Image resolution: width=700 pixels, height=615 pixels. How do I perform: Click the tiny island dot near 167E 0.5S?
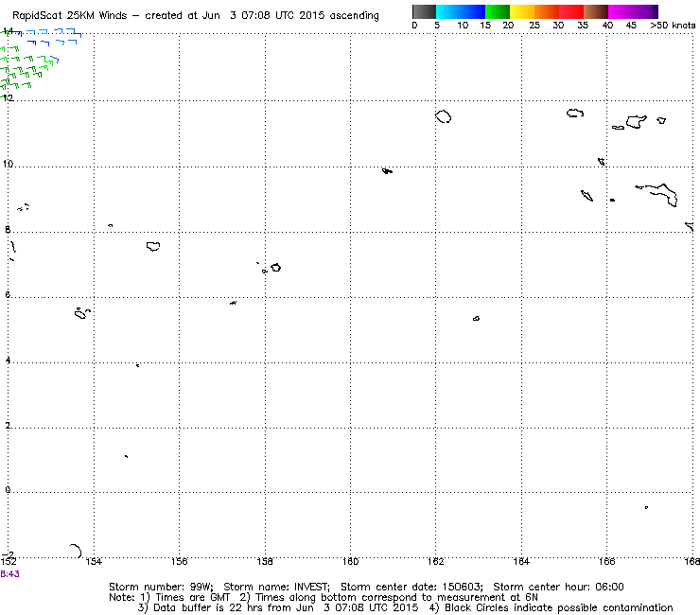click(x=646, y=507)
